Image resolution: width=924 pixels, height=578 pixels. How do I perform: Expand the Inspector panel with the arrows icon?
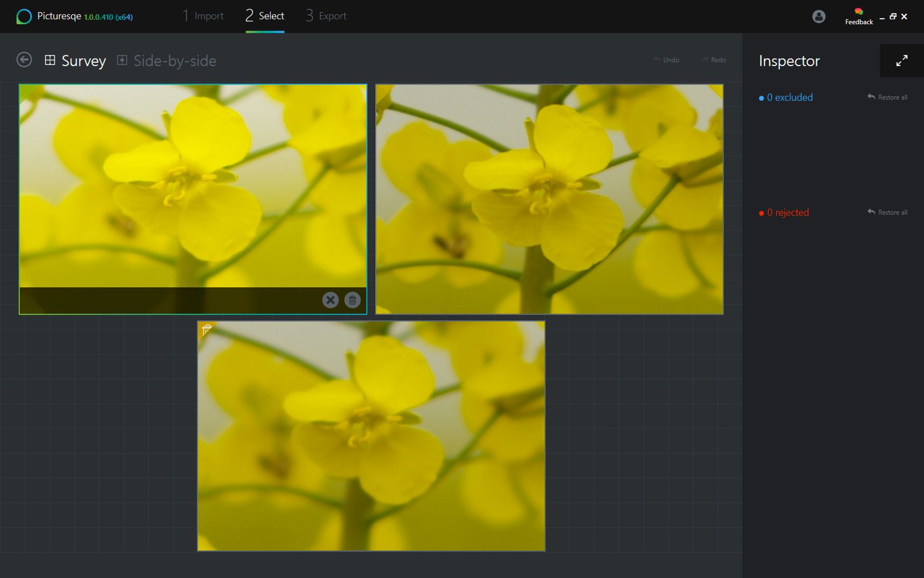(902, 61)
